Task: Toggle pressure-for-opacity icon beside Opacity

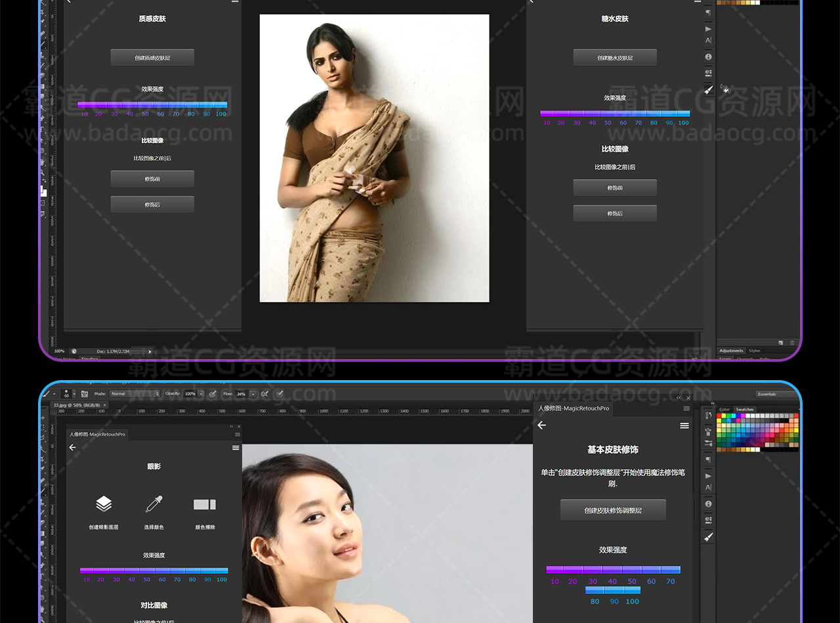Action: click(x=213, y=394)
